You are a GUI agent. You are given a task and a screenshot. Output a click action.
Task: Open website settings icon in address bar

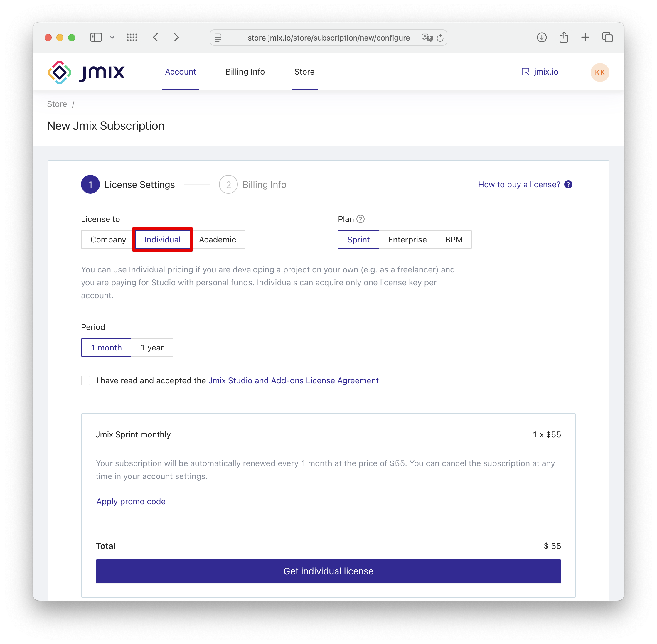(x=218, y=38)
